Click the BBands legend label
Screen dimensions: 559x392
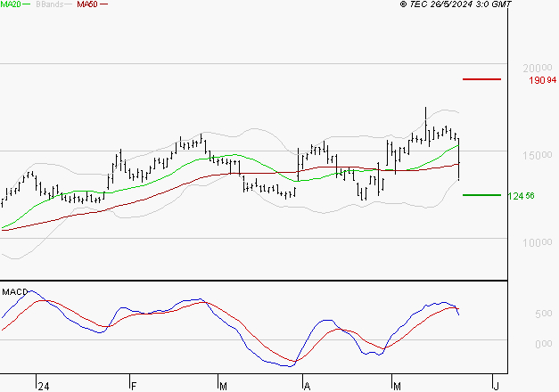(x=50, y=4)
